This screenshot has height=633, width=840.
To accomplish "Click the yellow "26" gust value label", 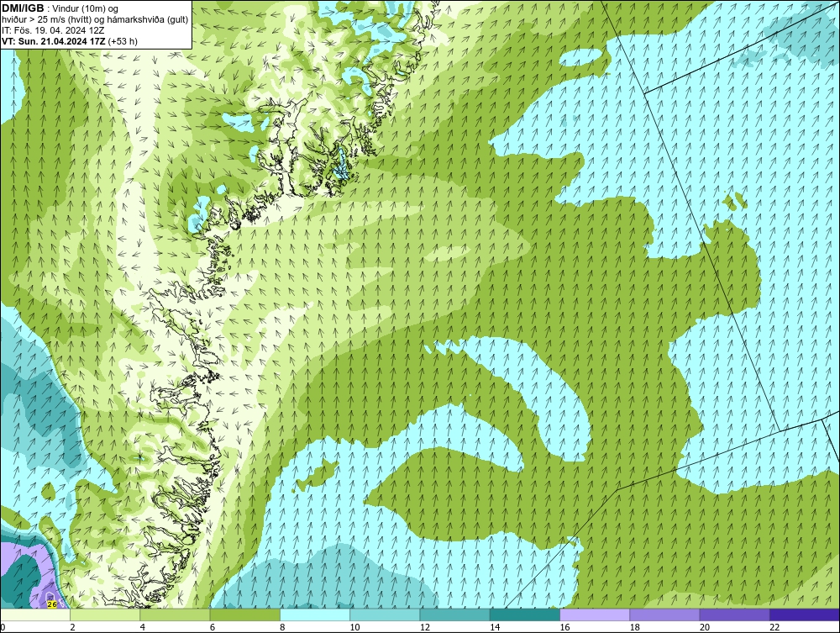I will pyautogui.click(x=51, y=604).
